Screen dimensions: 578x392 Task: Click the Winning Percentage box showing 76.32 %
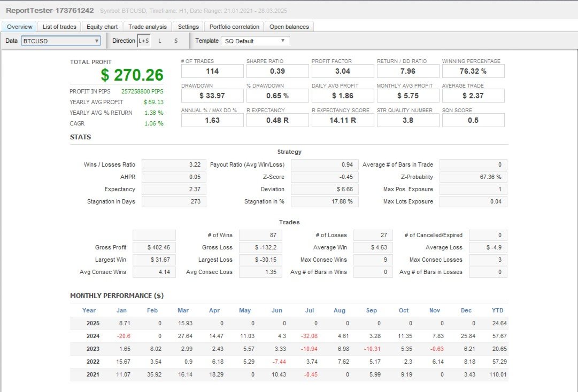(473, 71)
